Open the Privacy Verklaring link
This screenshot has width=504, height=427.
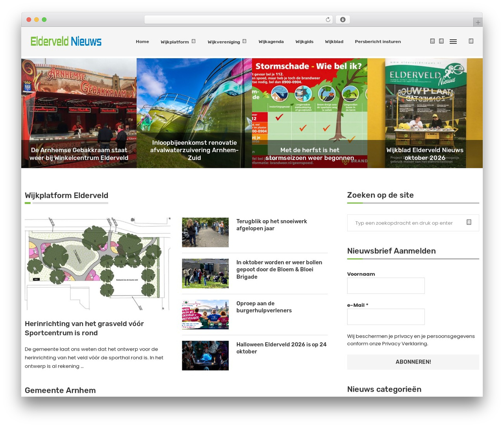pyautogui.click(x=404, y=343)
